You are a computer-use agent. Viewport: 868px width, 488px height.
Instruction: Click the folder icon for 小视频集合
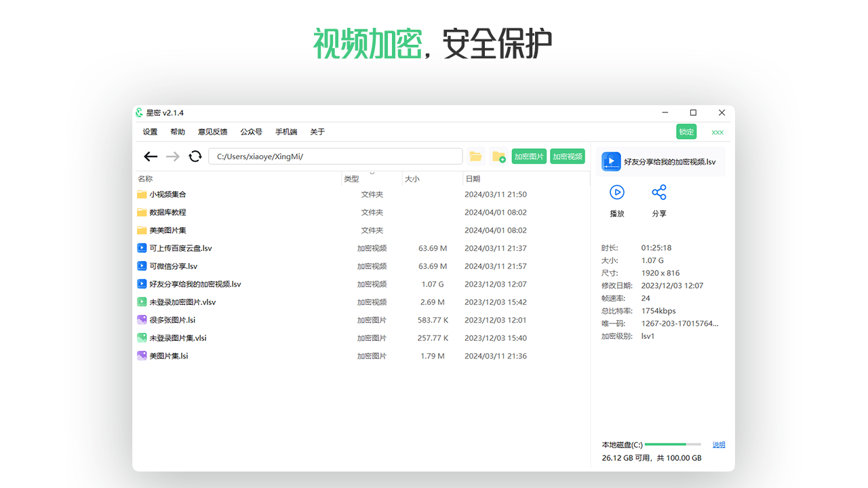[142, 195]
